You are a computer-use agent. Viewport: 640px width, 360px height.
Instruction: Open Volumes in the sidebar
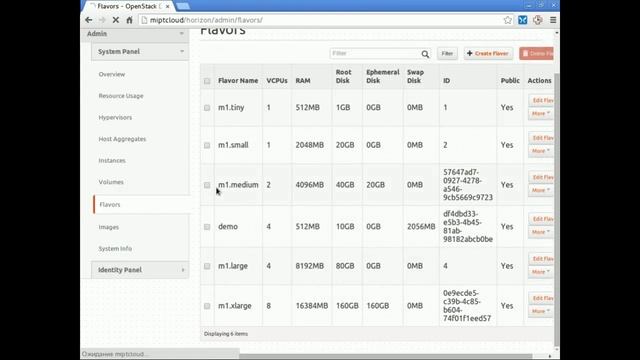pyautogui.click(x=111, y=182)
